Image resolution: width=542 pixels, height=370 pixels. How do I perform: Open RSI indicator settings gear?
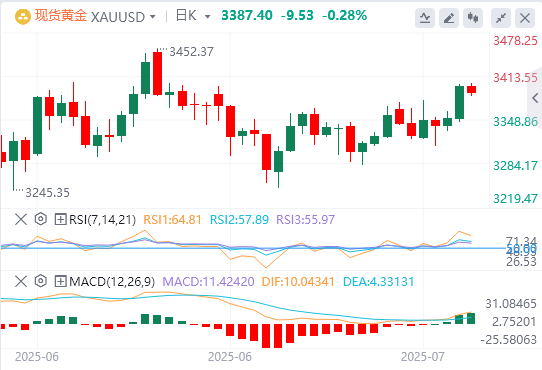[41, 219]
